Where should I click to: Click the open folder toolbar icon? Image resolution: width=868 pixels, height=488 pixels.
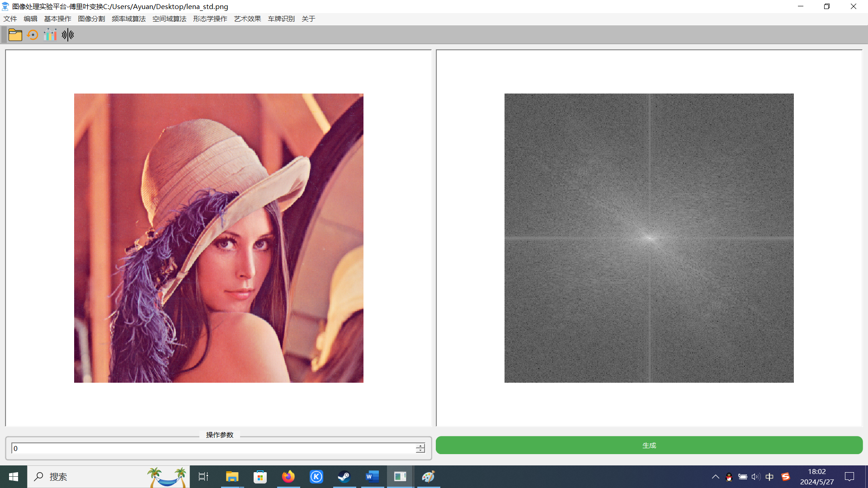coord(15,35)
